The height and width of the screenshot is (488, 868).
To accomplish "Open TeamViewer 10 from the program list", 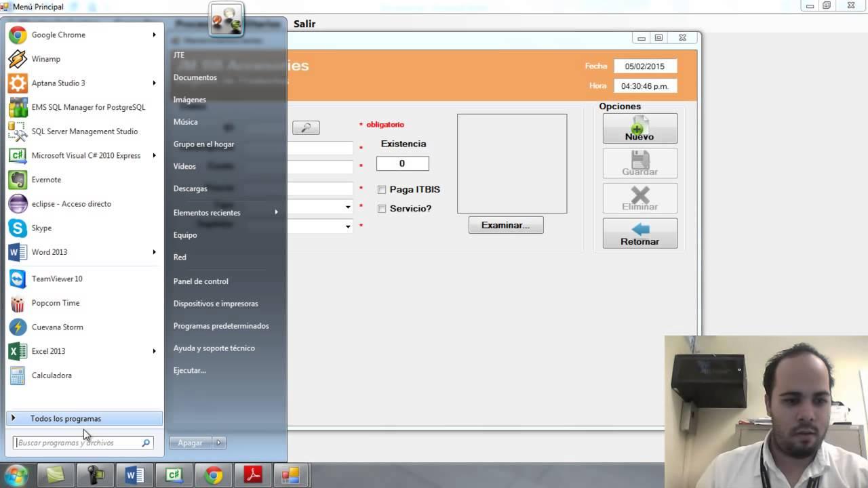I will point(56,279).
